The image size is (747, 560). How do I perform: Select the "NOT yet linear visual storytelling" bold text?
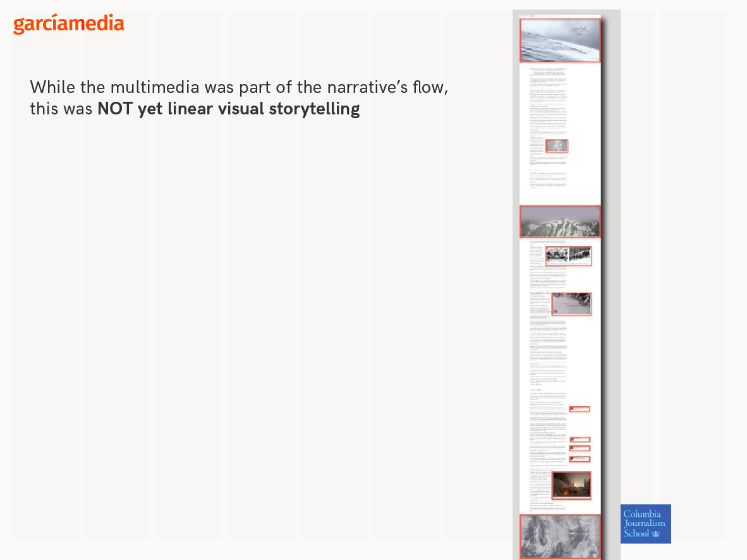pyautogui.click(x=229, y=109)
